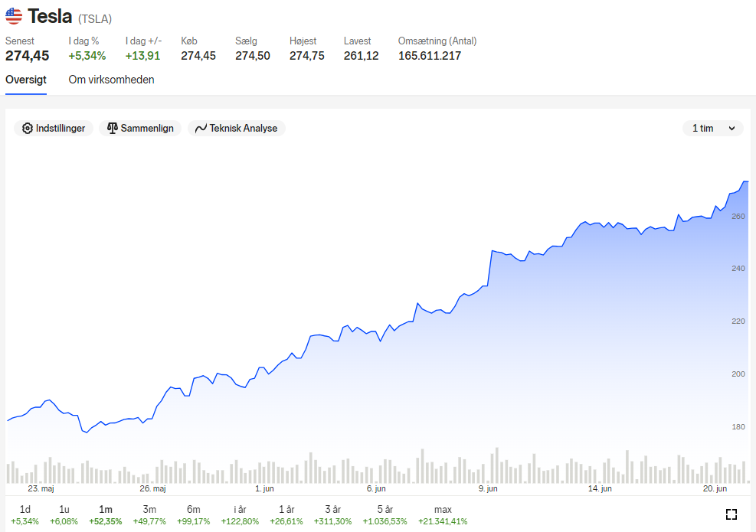Toggle fullscreen chart icon
The height and width of the screenshot is (532, 756).
731,514
